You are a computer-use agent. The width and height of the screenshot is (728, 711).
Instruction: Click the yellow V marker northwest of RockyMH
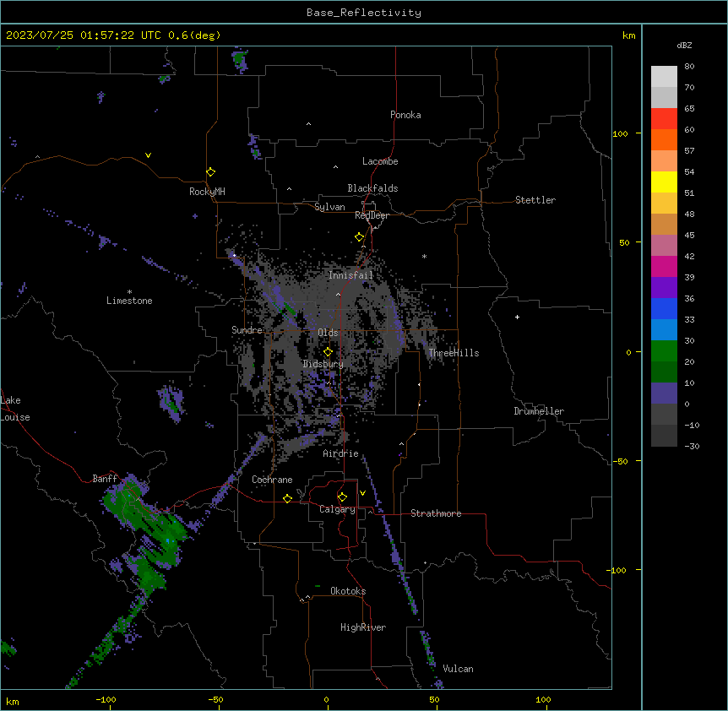click(x=148, y=155)
